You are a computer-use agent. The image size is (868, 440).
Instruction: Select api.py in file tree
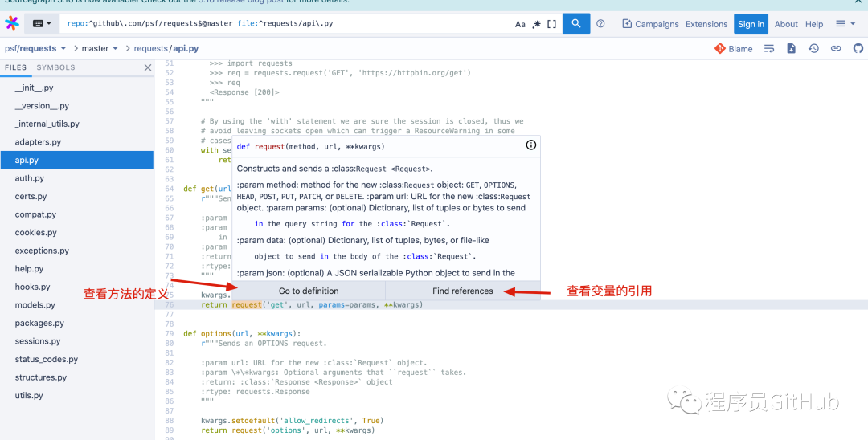tap(77, 161)
